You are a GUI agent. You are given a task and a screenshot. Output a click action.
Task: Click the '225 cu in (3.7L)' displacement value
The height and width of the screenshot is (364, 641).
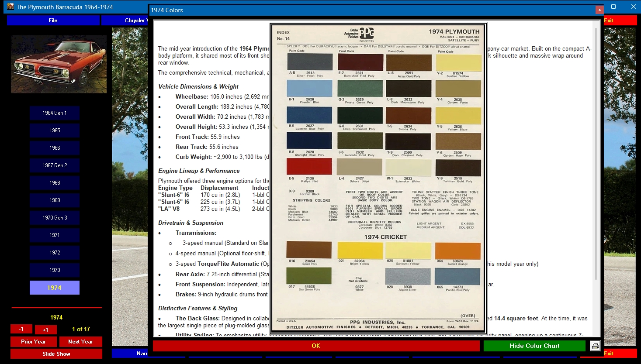pyautogui.click(x=220, y=202)
